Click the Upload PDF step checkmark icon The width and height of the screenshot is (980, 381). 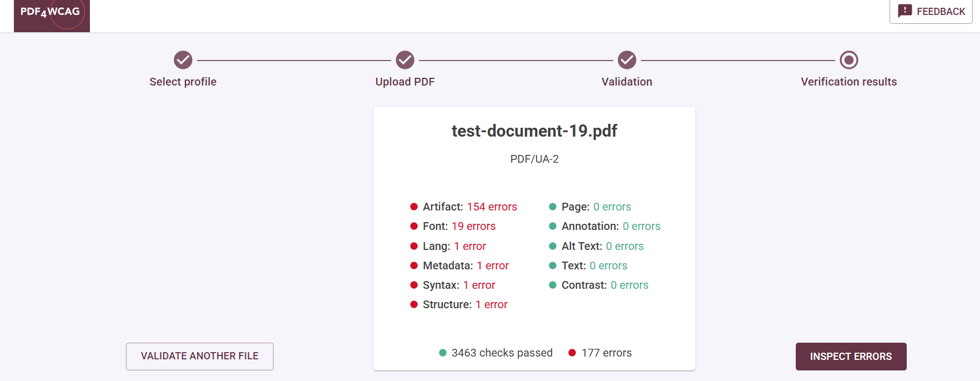[405, 60]
